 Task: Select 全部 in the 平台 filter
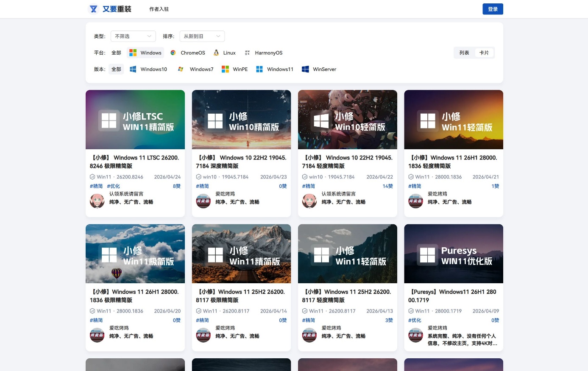116,53
